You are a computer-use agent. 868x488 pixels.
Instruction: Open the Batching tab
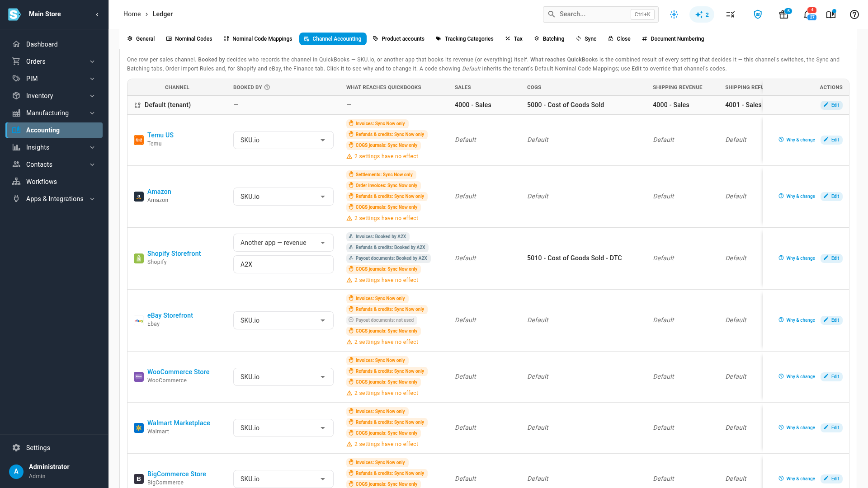coord(549,39)
